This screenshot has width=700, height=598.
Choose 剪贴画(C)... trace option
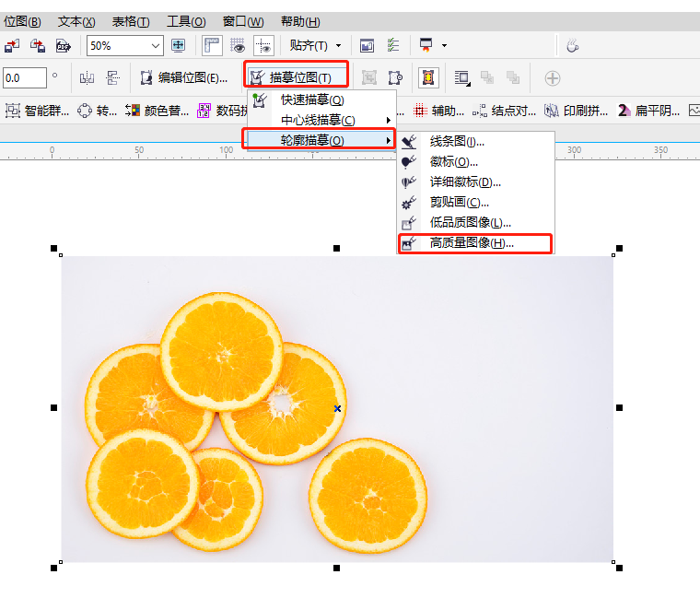point(476,203)
